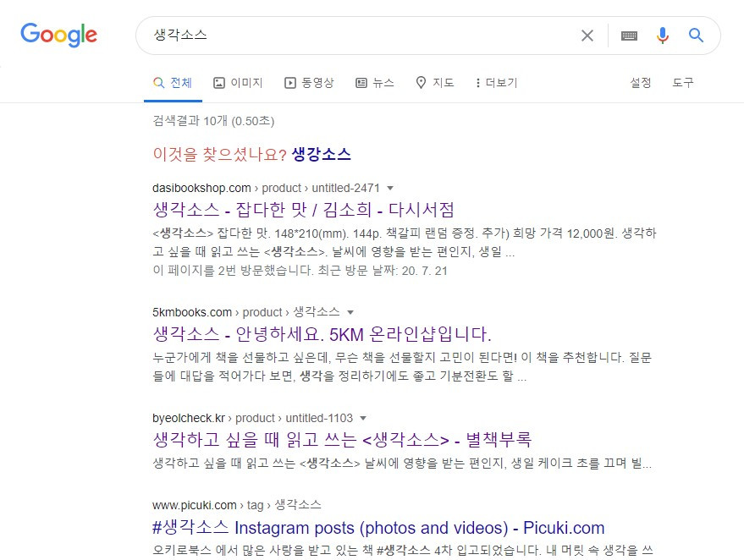
Task: Click the 전체 tab magnifier icon
Action: (x=159, y=83)
